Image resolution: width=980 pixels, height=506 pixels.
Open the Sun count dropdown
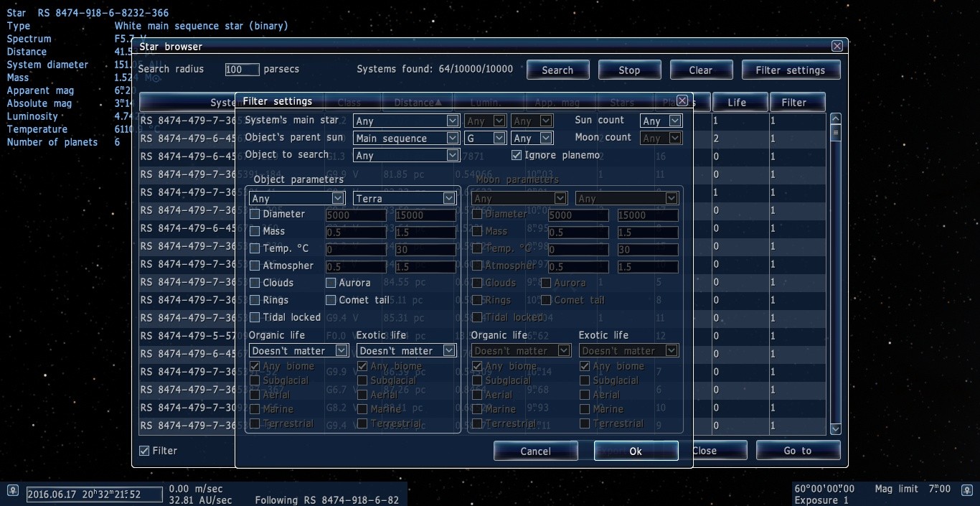661,121
